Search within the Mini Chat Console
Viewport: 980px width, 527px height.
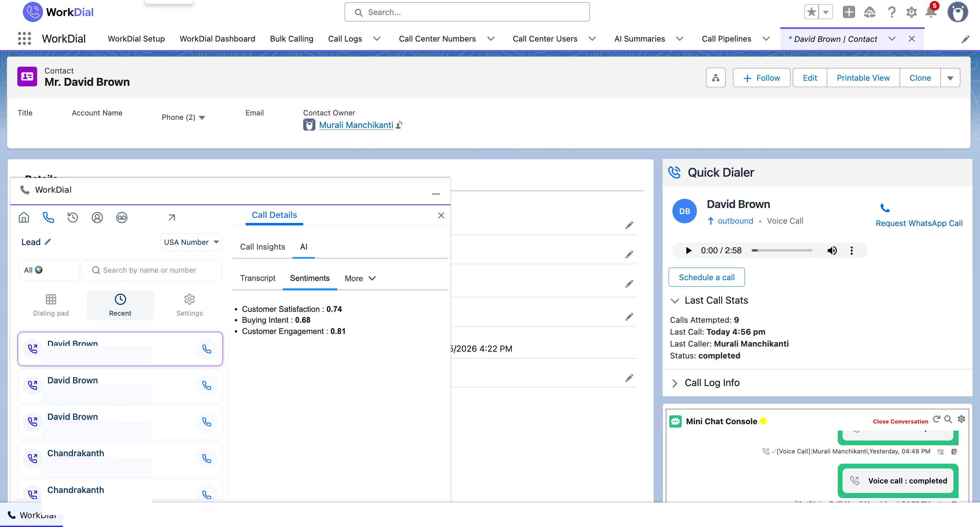coord(948,419)
